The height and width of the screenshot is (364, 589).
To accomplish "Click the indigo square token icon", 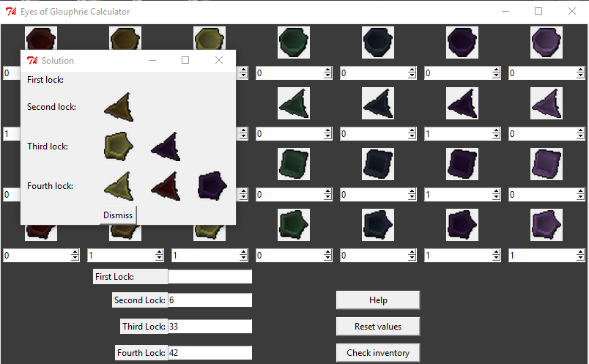I will click(x=462, y=164).
